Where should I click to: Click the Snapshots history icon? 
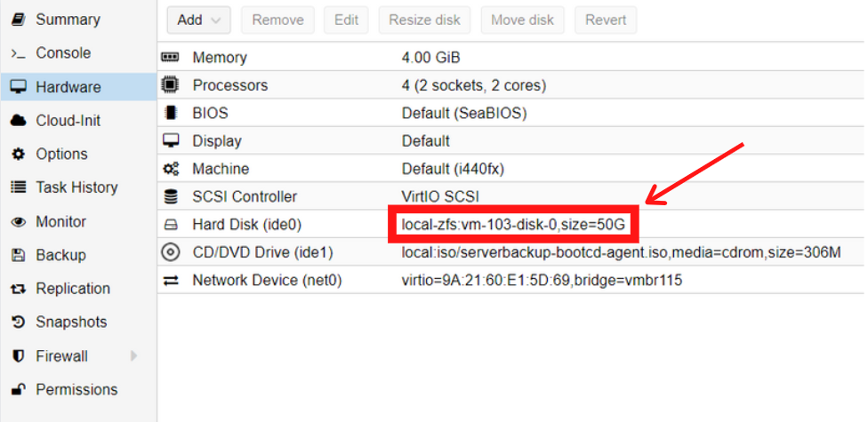pyautogui.click(x=19, y=322)
